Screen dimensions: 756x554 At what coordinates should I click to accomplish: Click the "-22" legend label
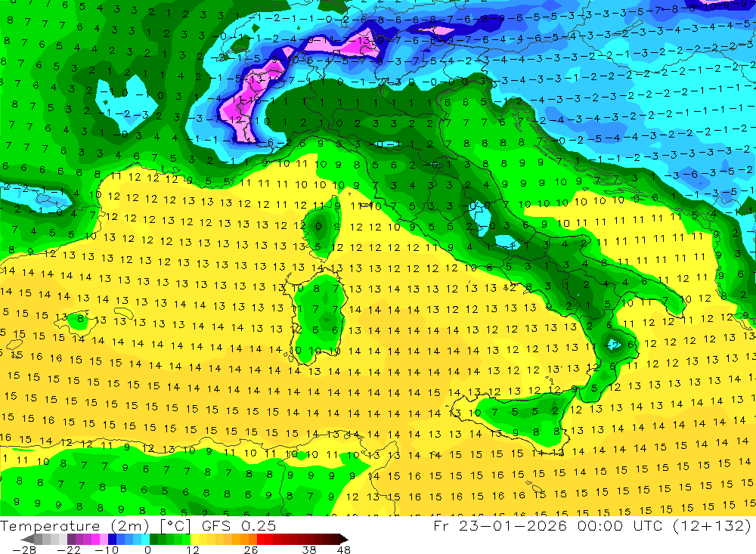tap(69, 549)
